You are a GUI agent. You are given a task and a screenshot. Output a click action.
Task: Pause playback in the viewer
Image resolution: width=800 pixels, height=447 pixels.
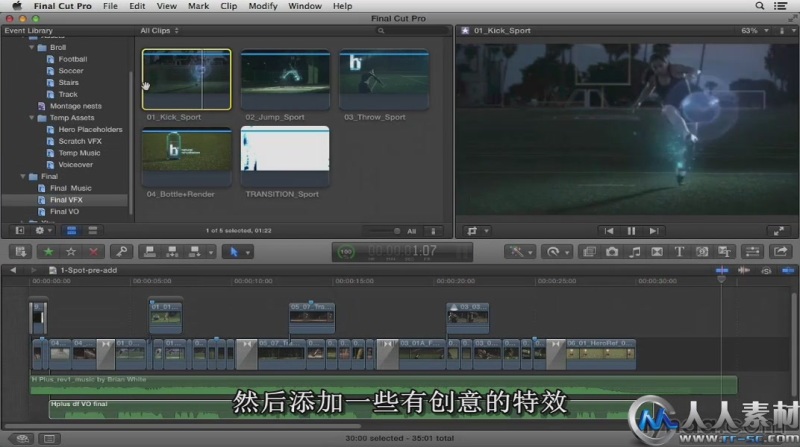tap(631, 231)
